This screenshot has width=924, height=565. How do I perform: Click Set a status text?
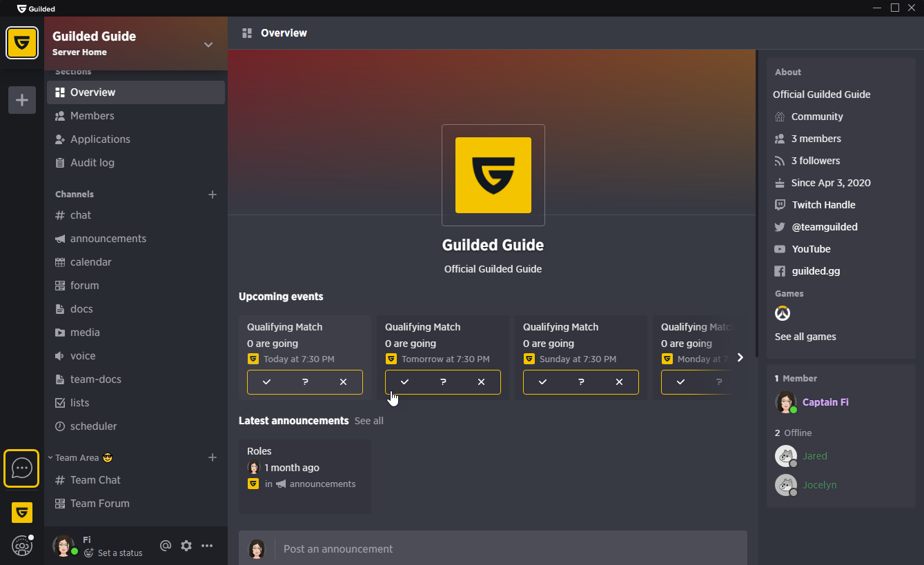pyautogui.click(x=120, y=553)
